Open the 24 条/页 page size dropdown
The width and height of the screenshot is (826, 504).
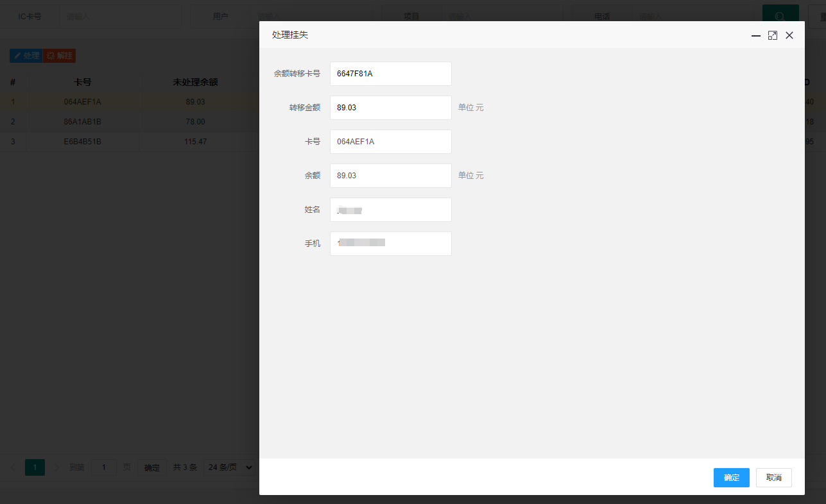coord(229,467)
